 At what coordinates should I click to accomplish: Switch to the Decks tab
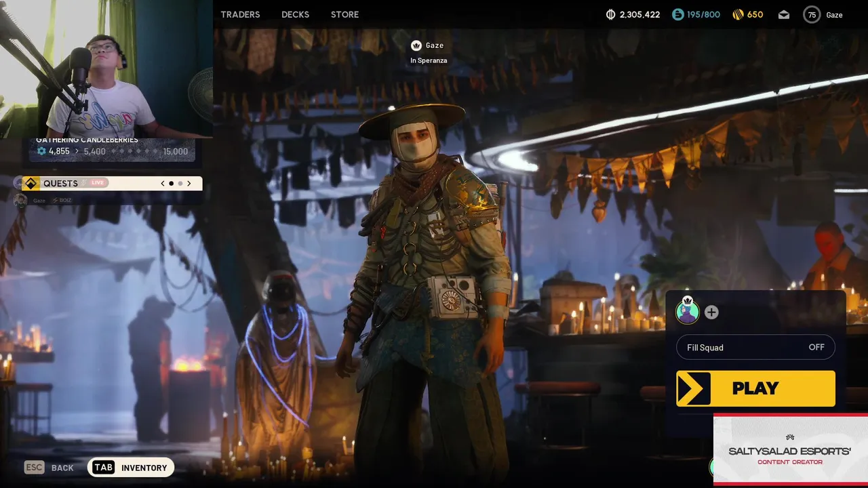(295, 14)
